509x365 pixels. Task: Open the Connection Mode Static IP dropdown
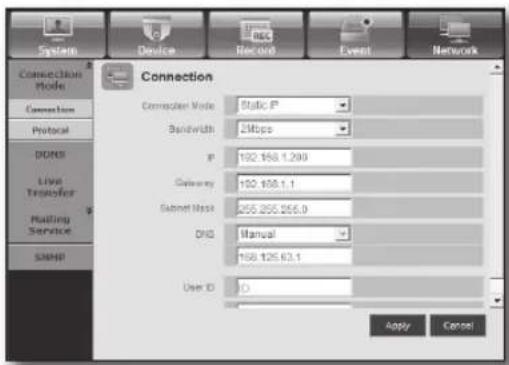coord(294,106)
